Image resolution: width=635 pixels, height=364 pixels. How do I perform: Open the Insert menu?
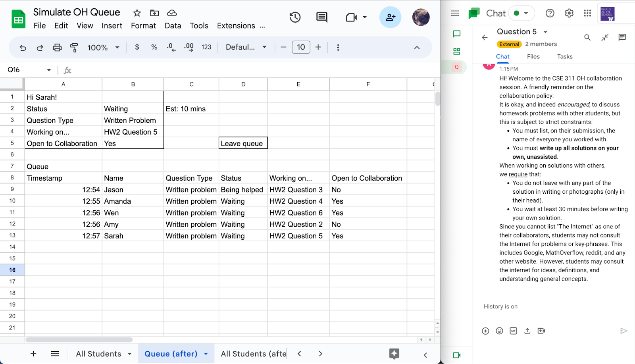112,26
